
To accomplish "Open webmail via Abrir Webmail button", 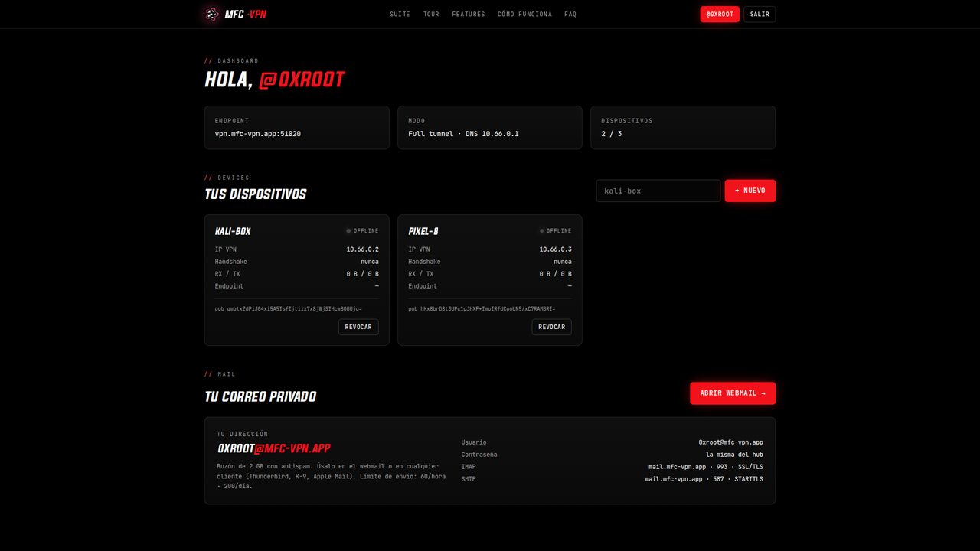I will click(733, 393).
